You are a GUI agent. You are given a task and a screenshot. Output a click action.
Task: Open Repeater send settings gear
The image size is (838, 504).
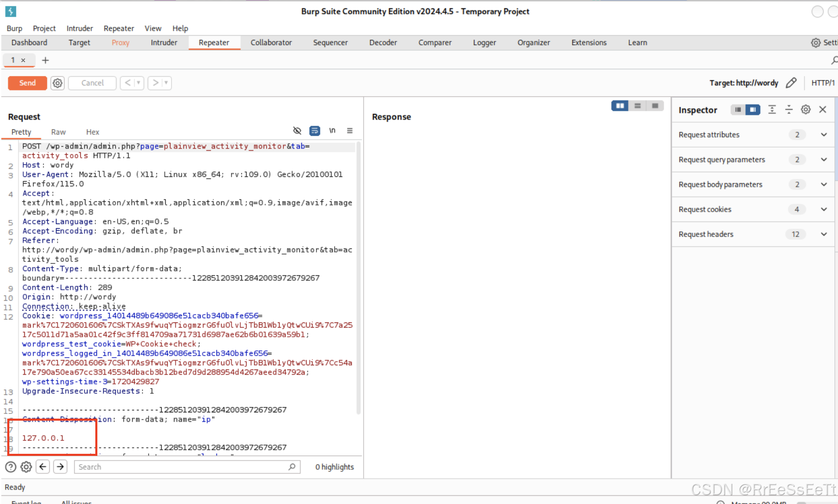click(57, 83)
